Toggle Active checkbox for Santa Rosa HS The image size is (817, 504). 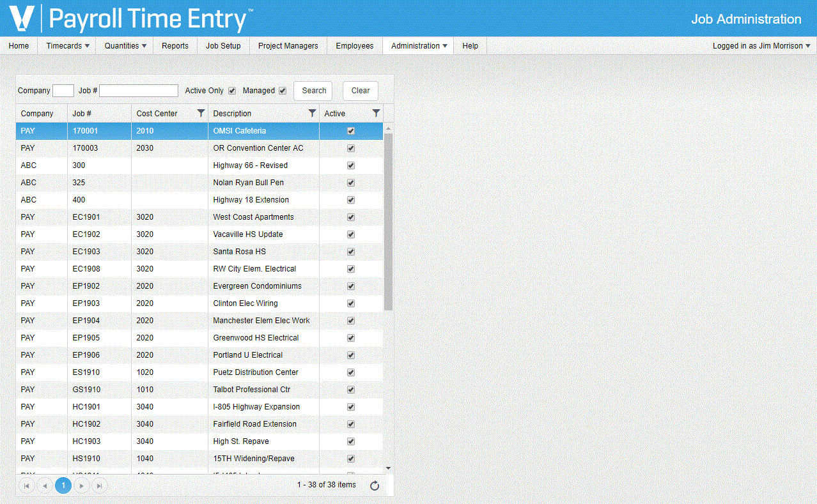click(350, 252)
